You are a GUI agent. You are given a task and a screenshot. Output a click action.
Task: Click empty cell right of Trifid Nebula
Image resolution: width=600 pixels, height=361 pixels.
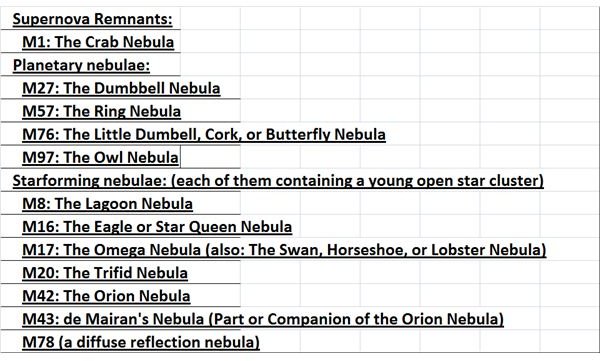click(270, 273)
